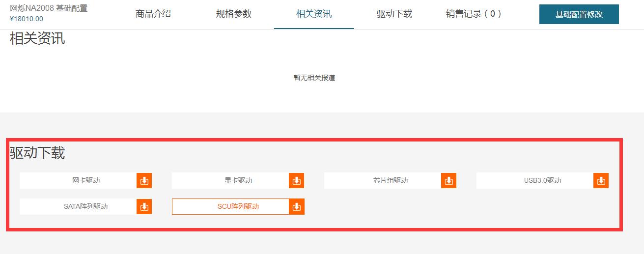Image resolution: width=644 pixels, height=254 pixels.
Task: Open the 商品介绍 tab
Action: pos(153,14)
